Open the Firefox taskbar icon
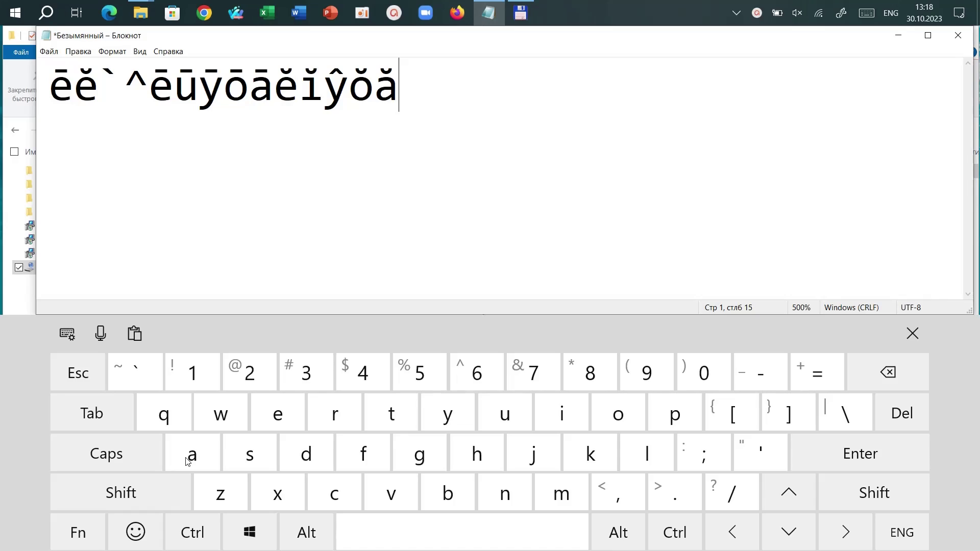 point(457,13)
